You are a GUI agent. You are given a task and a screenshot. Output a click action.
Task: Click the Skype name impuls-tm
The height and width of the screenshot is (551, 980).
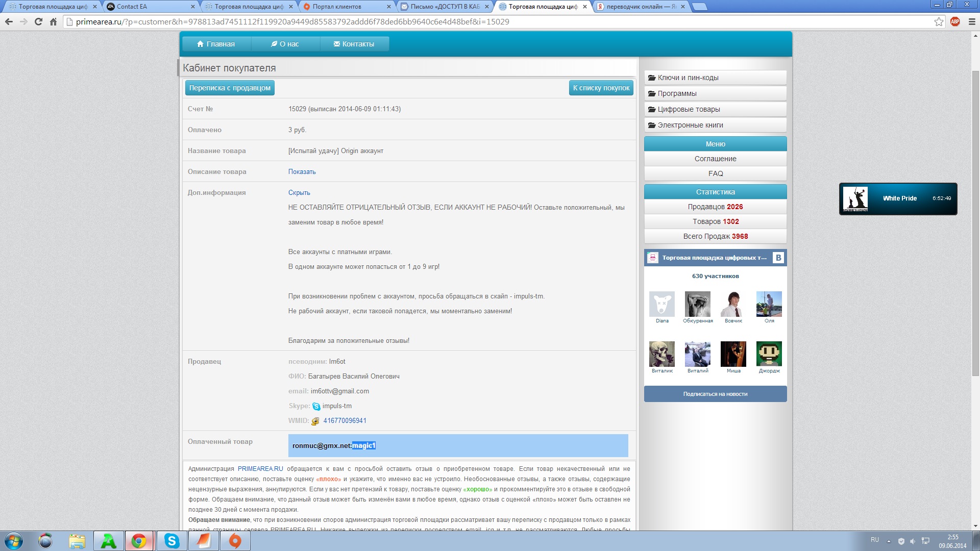point(337,406)
